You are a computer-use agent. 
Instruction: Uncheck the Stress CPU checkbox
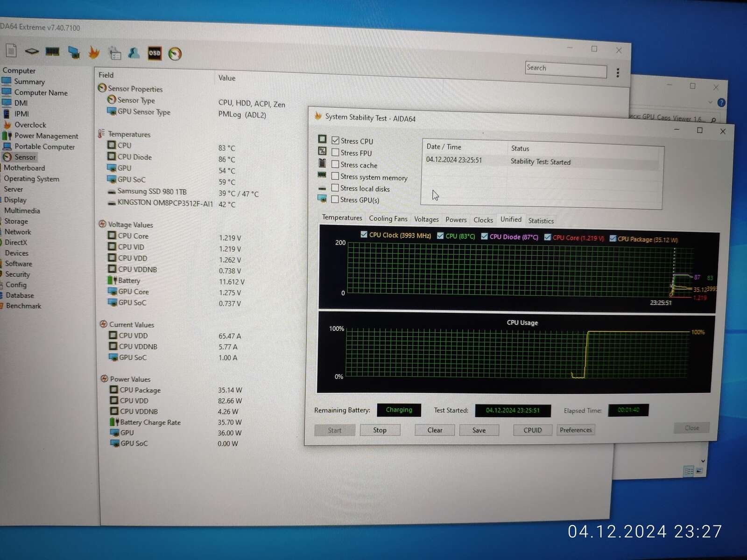click(x=335, y=140)
